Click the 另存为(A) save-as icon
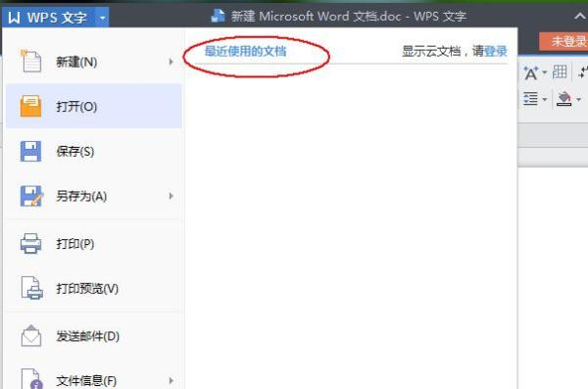 tap(31, 196)
